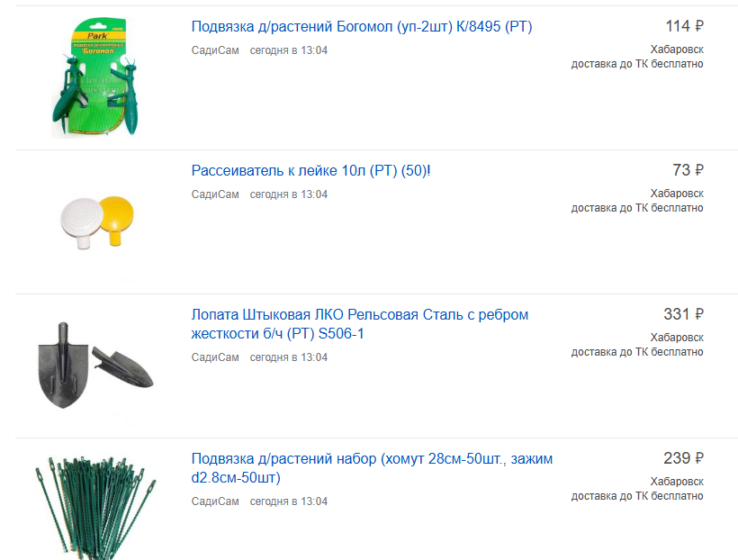Click the 114 ₽ price
This screenshot has height=560, width=738.
tap(684, 26)
